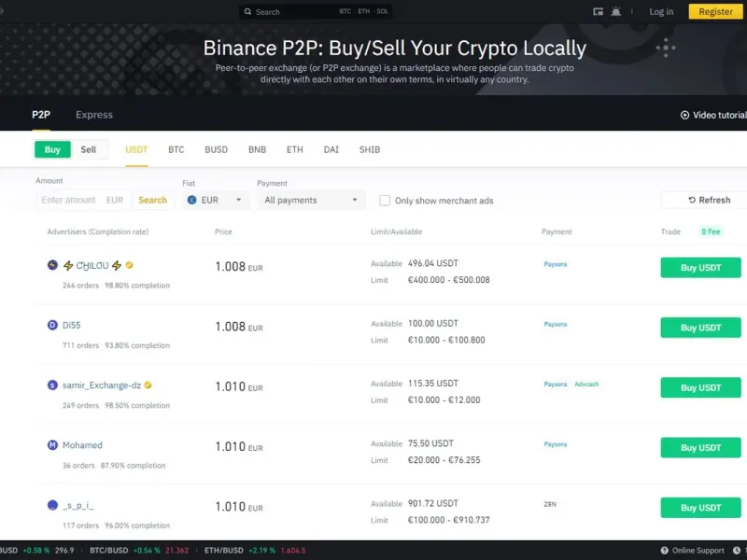Click samir_Exchange-dz avatar icon
747x560 pixels.
[x=52, y=385]
